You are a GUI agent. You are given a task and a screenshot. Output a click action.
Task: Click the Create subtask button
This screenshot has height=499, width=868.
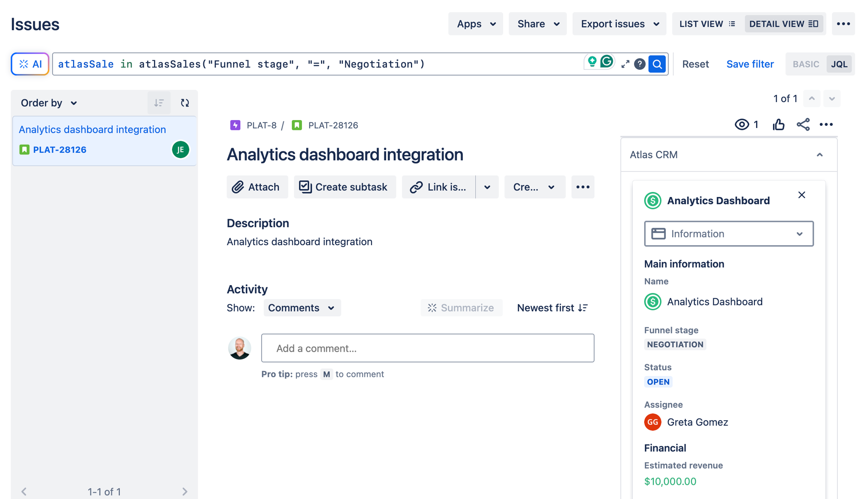click(344, 187)
